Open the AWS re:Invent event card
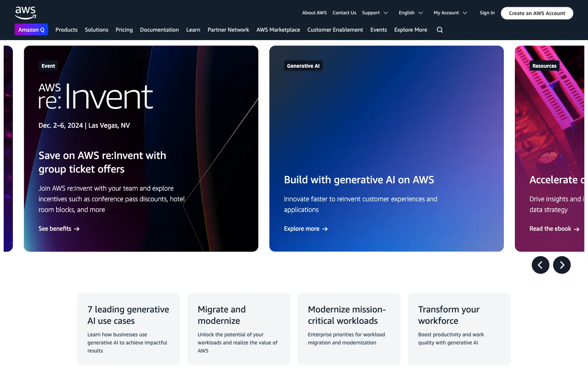This screenshot has height=368, width=588. click(141, 149)
